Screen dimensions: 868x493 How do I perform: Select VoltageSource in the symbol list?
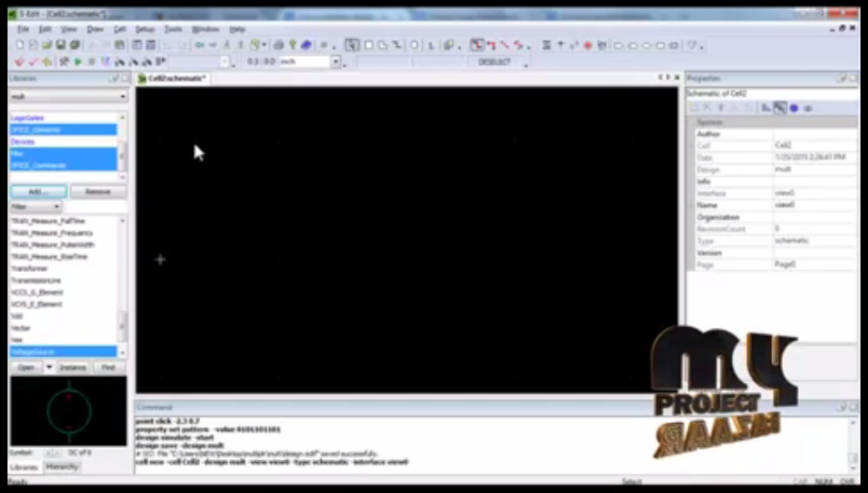[63, 352]
